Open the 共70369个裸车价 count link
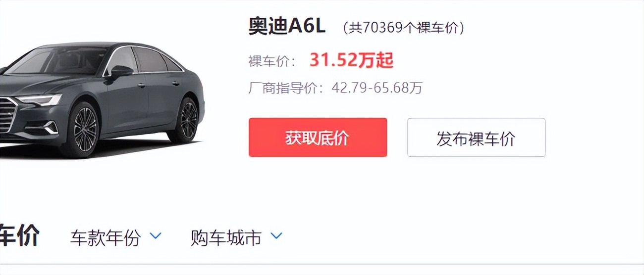This screenshot has width=644, height=275. point(403,28)
